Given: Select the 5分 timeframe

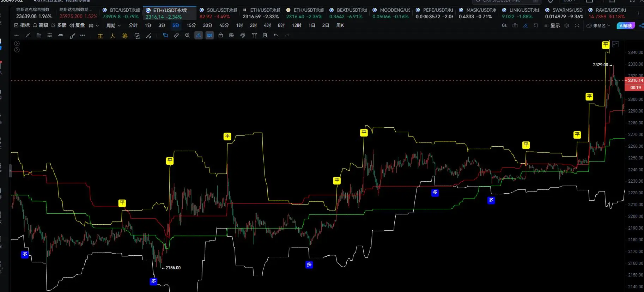Looking at the screenshot, I should point(176,25).
